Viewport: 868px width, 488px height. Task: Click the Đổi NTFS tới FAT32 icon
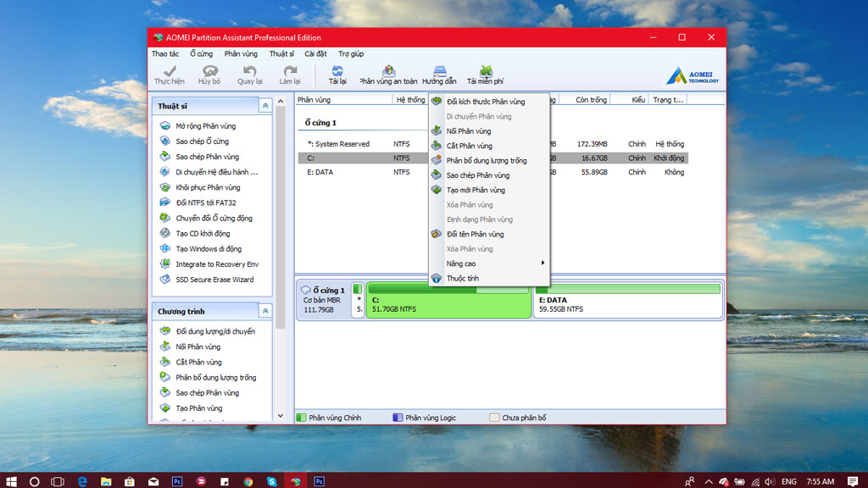point(165,202)
